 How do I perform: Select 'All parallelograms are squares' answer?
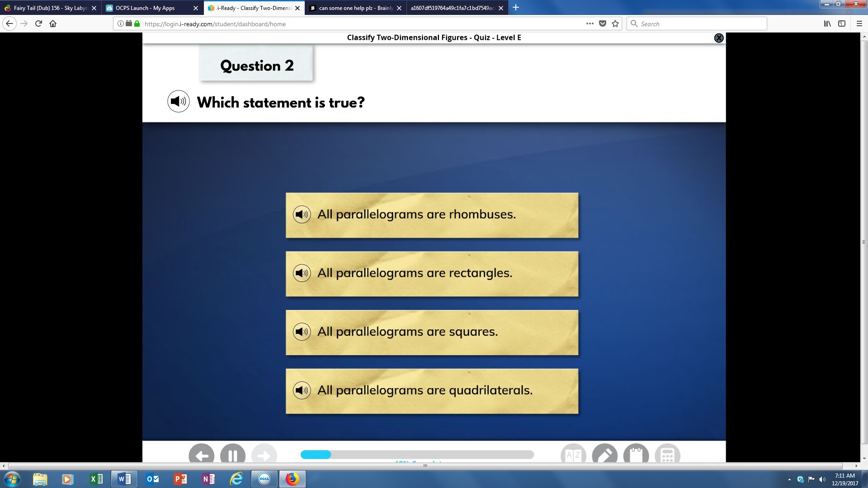[432, 332]
